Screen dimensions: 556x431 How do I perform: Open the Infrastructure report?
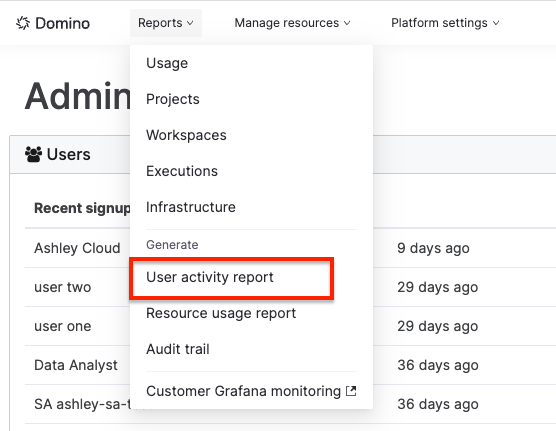click(x=191, y=207)
